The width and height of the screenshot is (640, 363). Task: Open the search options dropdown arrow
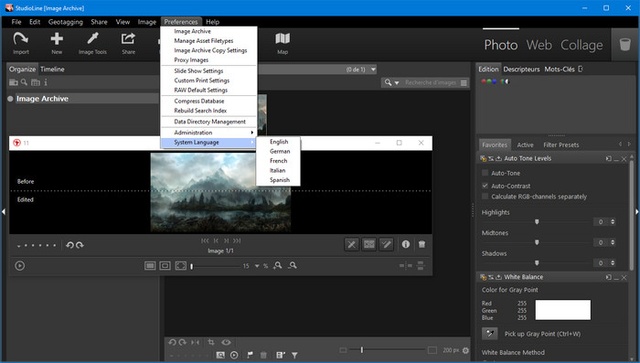point(396,83)
